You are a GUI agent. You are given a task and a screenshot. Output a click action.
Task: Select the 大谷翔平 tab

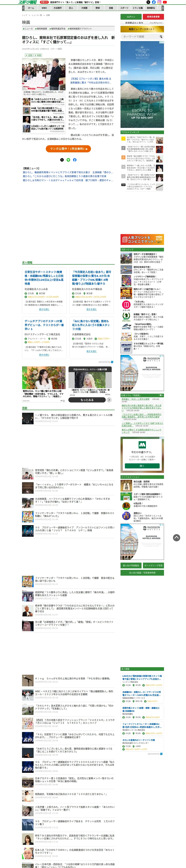(58, 8)
